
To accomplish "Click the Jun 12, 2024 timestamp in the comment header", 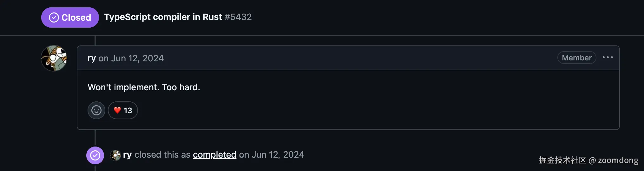I will [x=137, y=58].
